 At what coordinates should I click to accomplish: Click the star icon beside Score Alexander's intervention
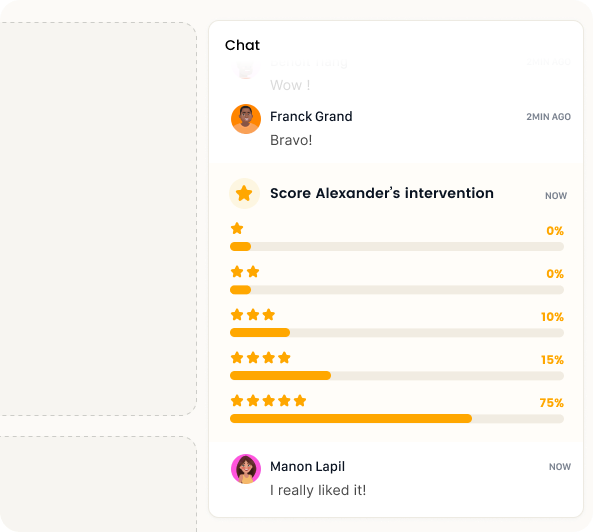click(x=244, y=193)
